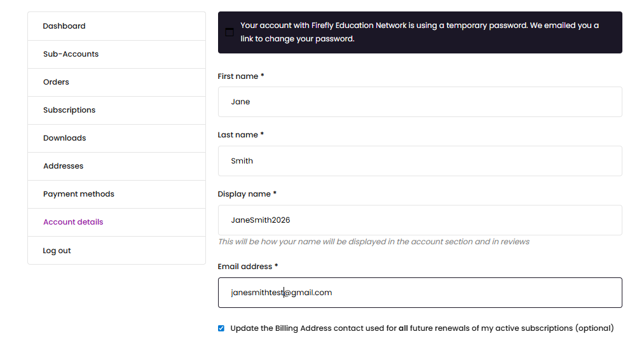Go to Sub-Accounts in the sidebar
The image size is (644, 348).
coord(71,54)
